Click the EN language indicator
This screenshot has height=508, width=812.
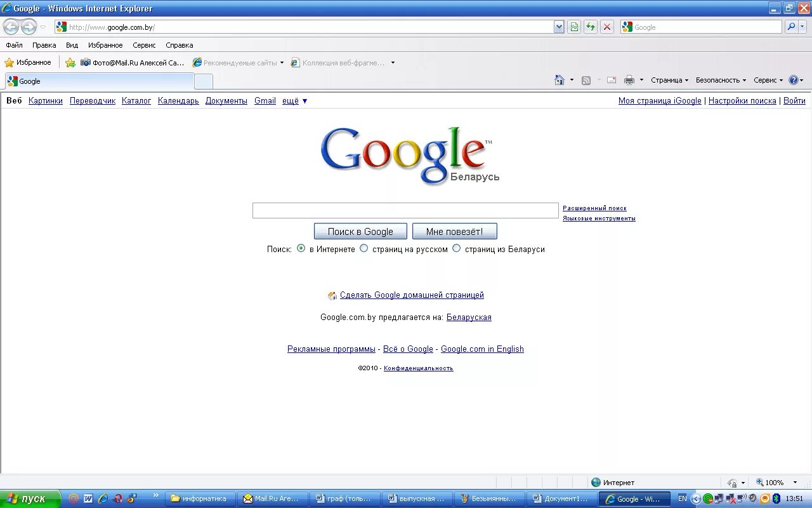tap(683, 498)
